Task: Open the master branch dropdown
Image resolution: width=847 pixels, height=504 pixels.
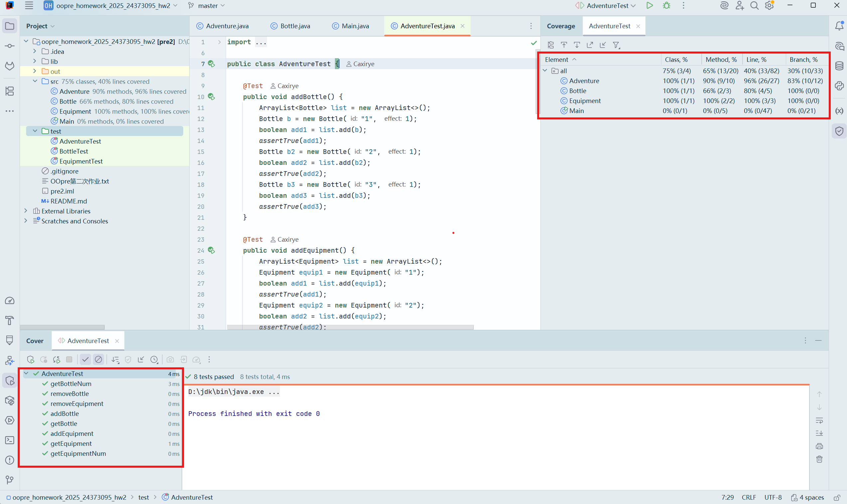Action: (x=207, y=6)
